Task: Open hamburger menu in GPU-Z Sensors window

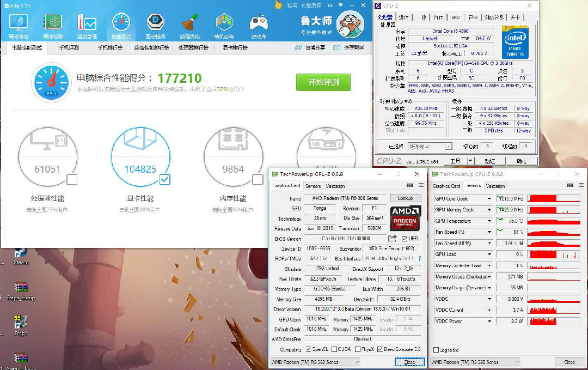Action: pos(581,185)
